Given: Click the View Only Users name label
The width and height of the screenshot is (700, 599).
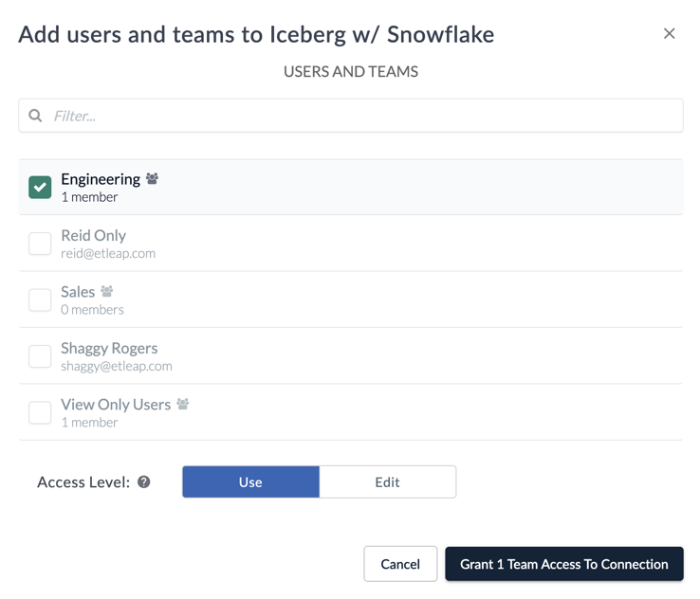Looking at the screenshot, I should [116, 405].
